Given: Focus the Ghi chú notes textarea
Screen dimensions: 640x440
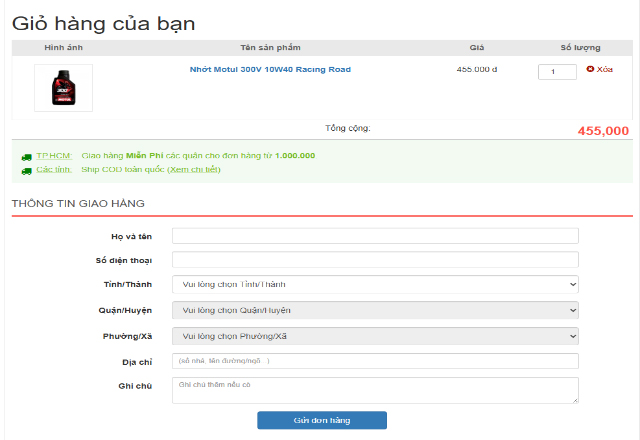Looking at the screenshot, I should click(375, 390).
